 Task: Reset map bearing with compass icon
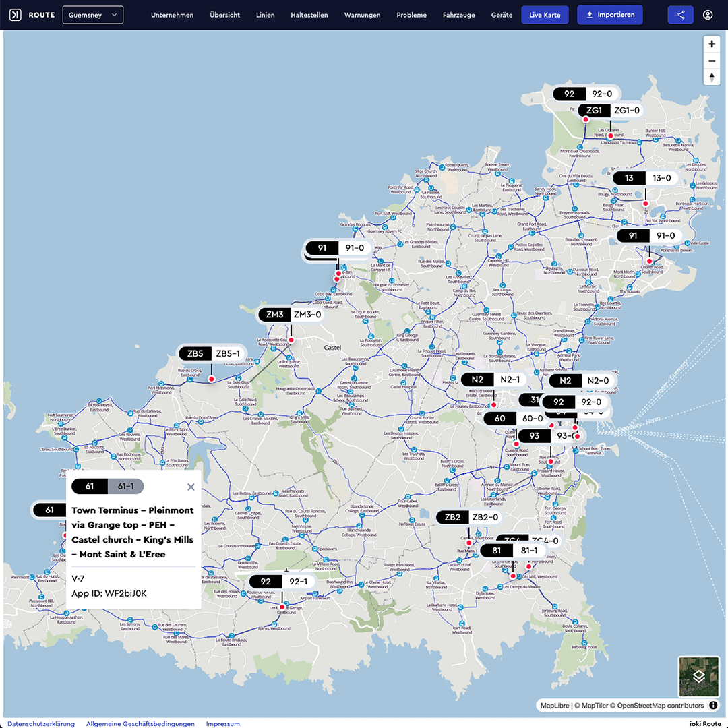click(712, 77)
